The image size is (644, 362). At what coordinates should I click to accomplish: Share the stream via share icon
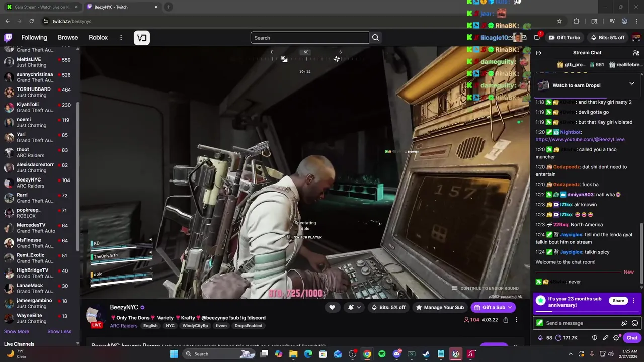[506, 320]
